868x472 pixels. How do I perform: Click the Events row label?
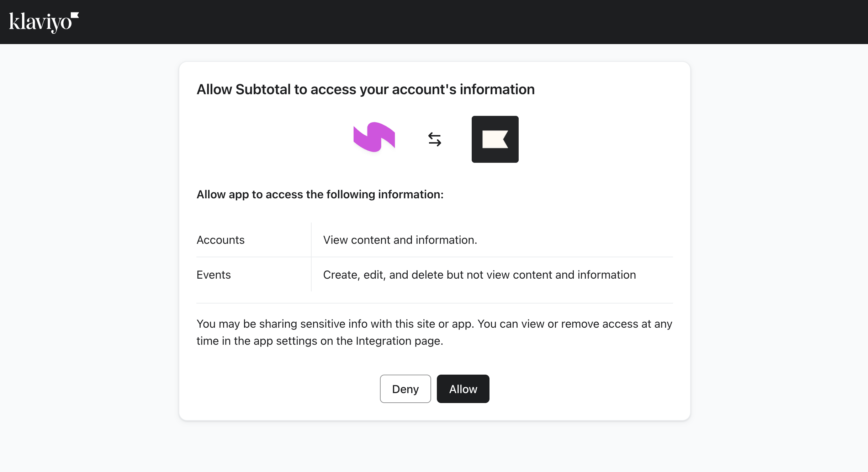[213, 274]
